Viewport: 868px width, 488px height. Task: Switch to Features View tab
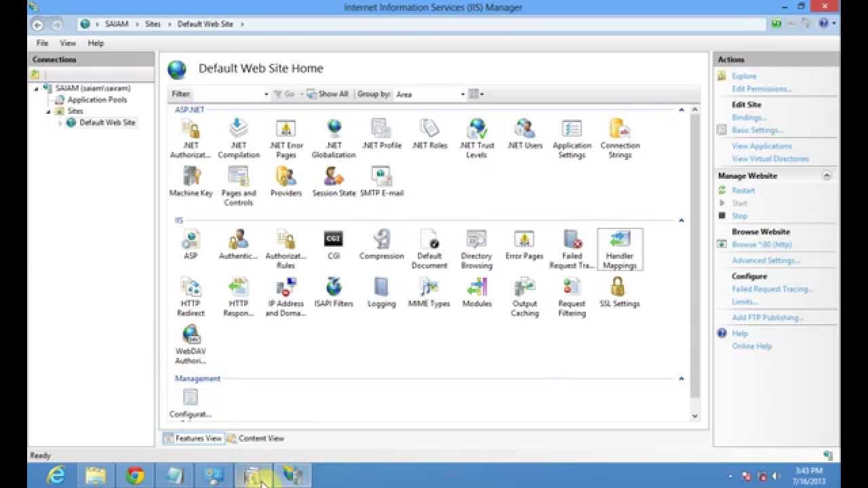pos(193,439)
